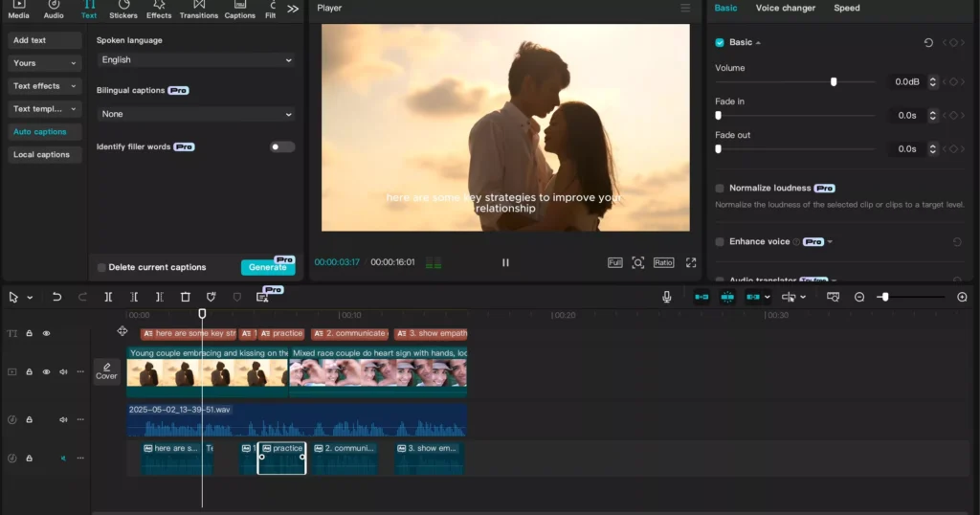Open the Media panel
980x515 pixels.
click(18, 10)
